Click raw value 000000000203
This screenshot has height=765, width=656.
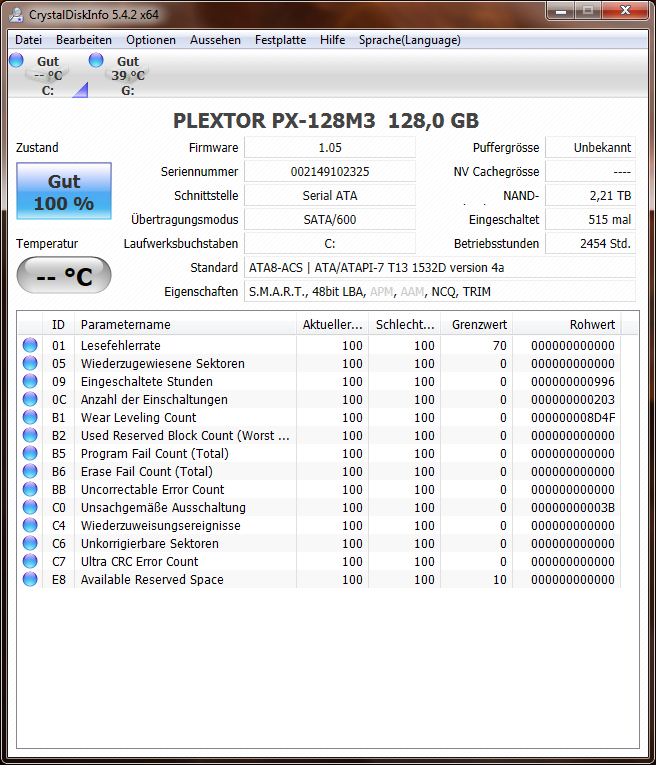pyautogui.click(x=573, y=400)
